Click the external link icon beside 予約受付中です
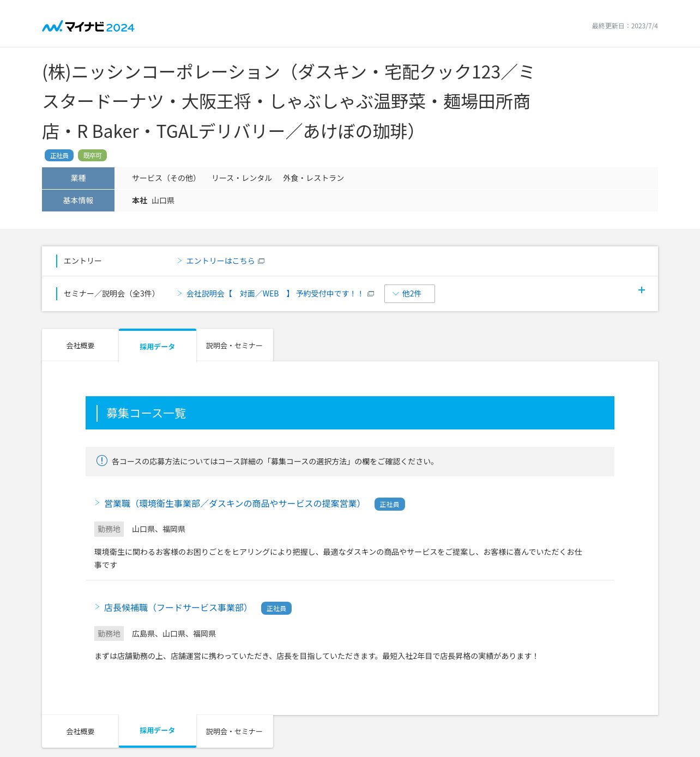Screen dimensions: 700x757 point(371,294)
